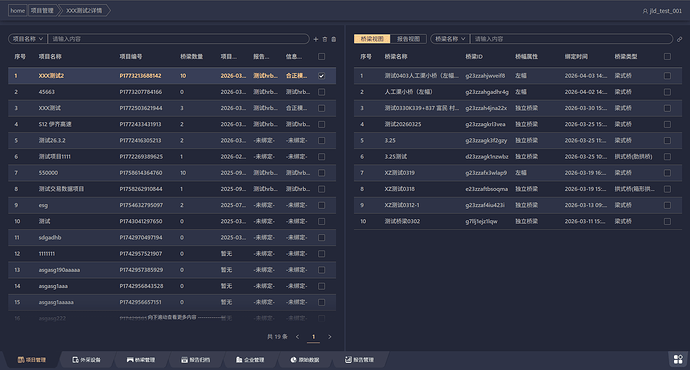The height and width of the screenshot is (370, 690).
Task: Go to next page with right arrow
Action: click(330, 337)
